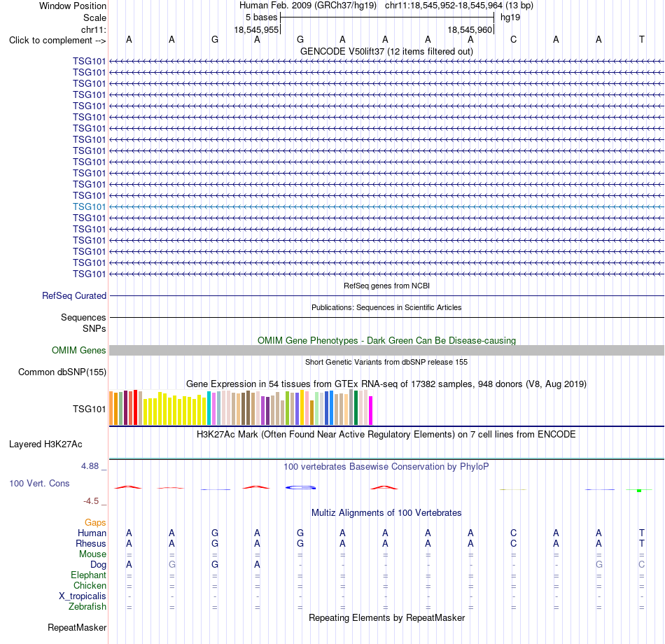Click the 'Chicken' species label

90,585
